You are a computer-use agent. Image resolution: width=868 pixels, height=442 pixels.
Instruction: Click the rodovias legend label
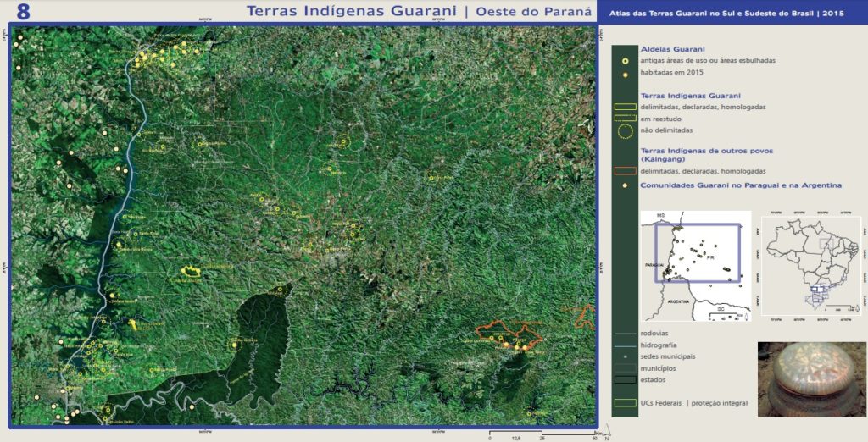654,334
